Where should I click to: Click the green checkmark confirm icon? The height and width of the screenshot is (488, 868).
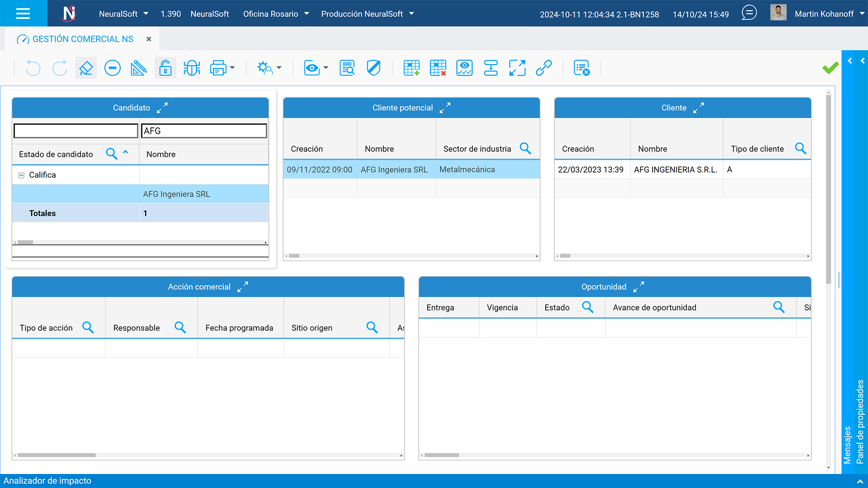830,68
